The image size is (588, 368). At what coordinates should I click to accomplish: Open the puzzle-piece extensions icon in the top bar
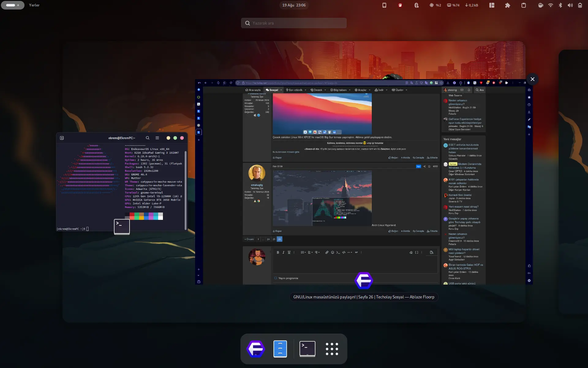(508, 5)
